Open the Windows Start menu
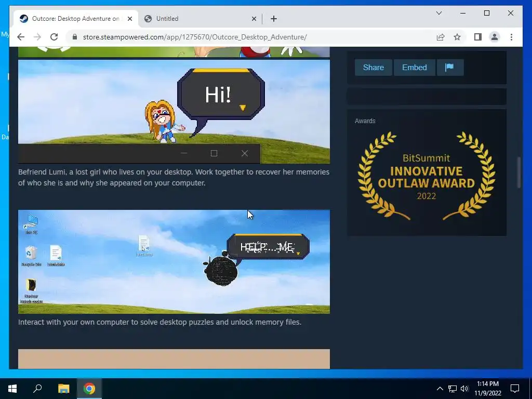The image size is (532, 399). click(12, 389)
